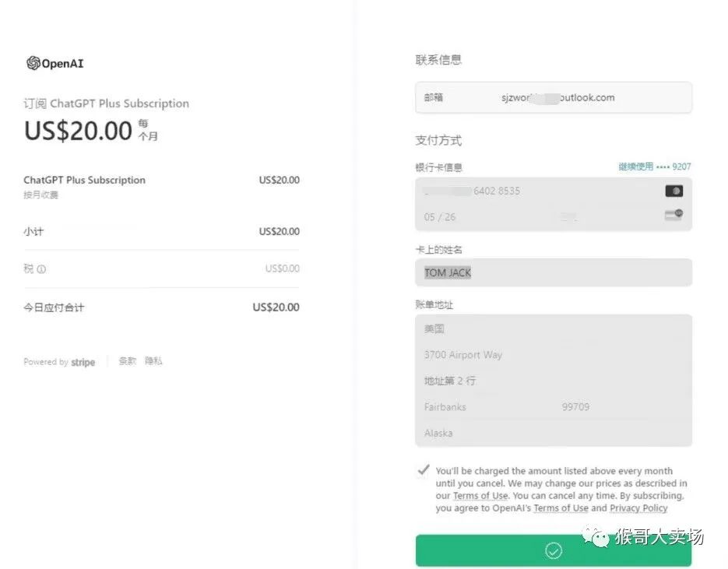Click the 条款 footer link
The width and height of the screenshot is (728, 569).
127,361
